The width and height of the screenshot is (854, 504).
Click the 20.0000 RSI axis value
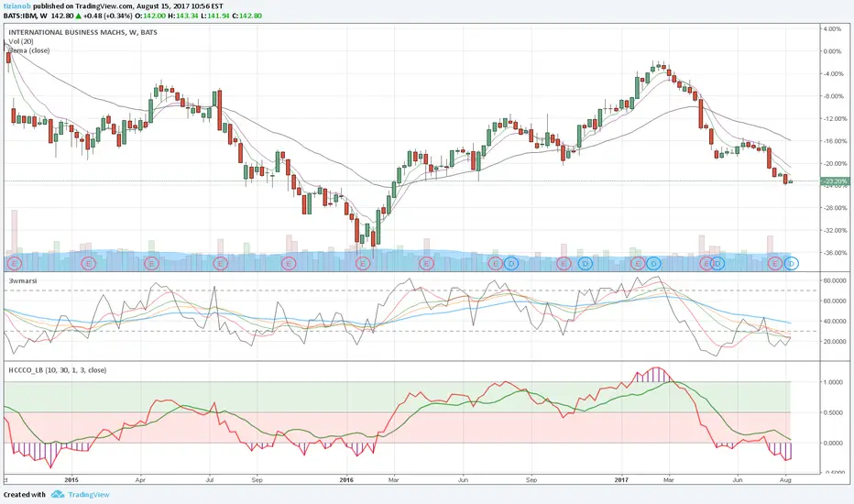(x=835, y=342)
